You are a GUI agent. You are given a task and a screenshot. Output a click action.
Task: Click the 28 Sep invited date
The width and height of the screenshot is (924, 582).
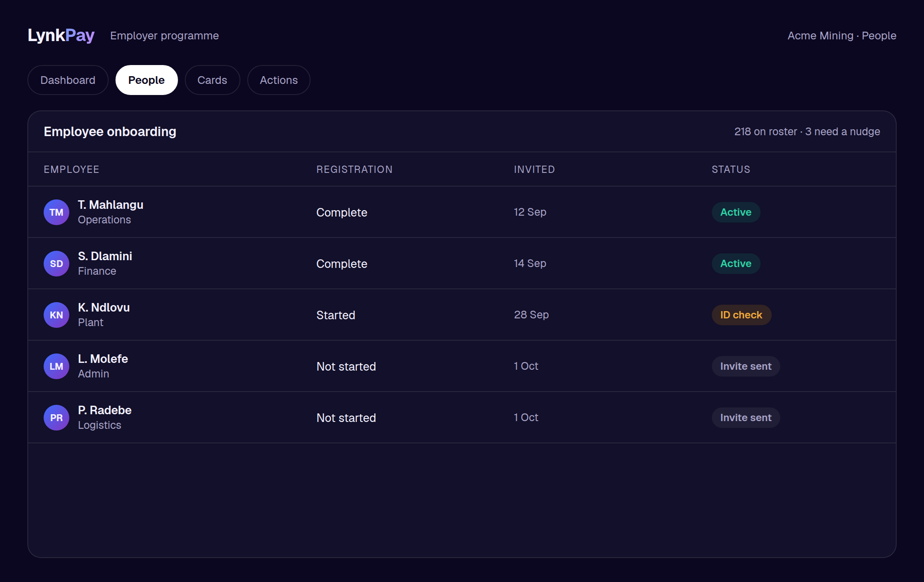(x=531, y=315)
